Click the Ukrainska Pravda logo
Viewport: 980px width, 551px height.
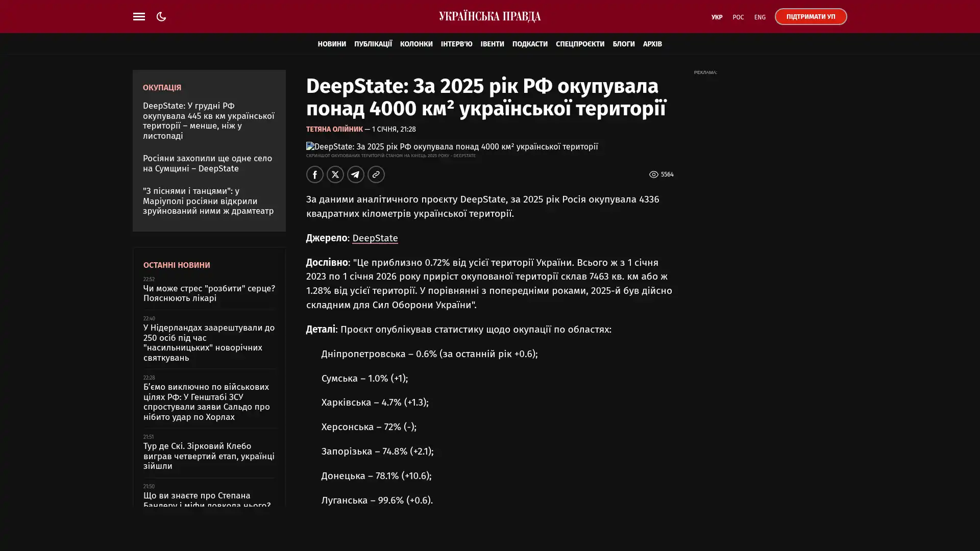pos(489,16)
